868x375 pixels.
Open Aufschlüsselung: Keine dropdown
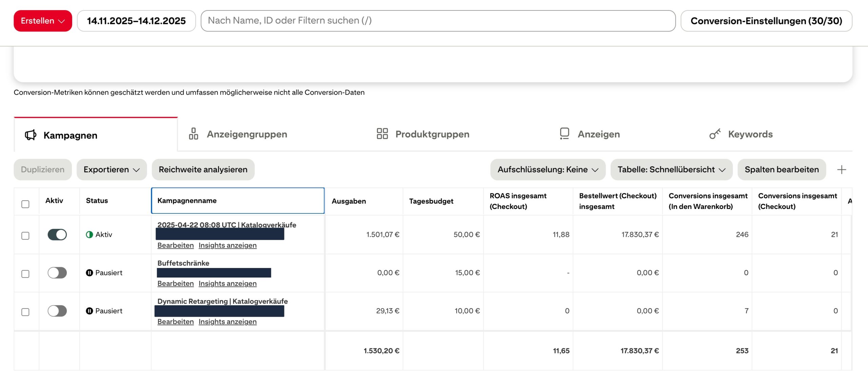(548, 170)
